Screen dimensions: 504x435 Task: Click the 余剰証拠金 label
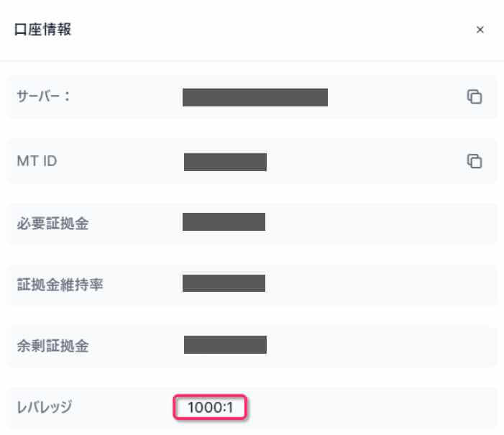pyautogui.click(x=52, y=345)
